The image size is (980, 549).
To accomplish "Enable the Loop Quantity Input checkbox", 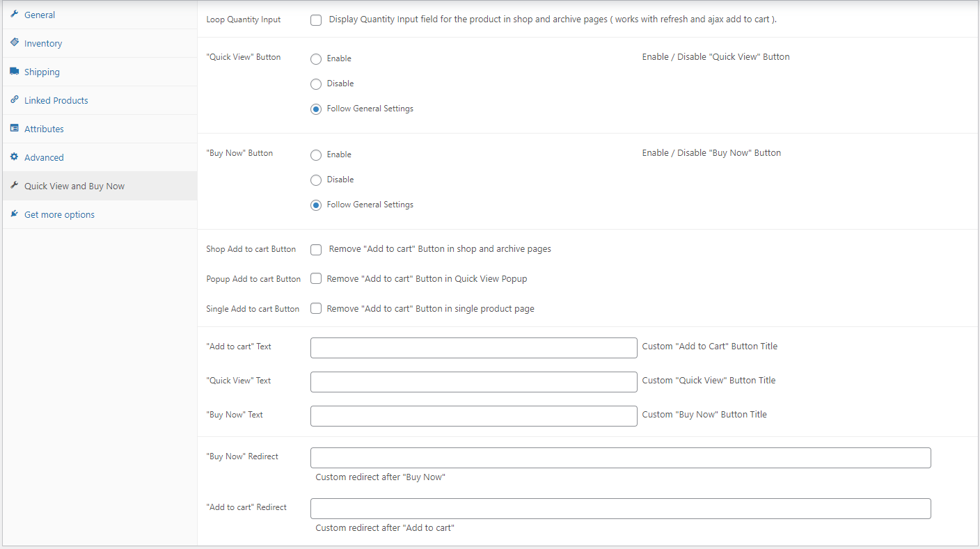I will click(x=316, y=19).
